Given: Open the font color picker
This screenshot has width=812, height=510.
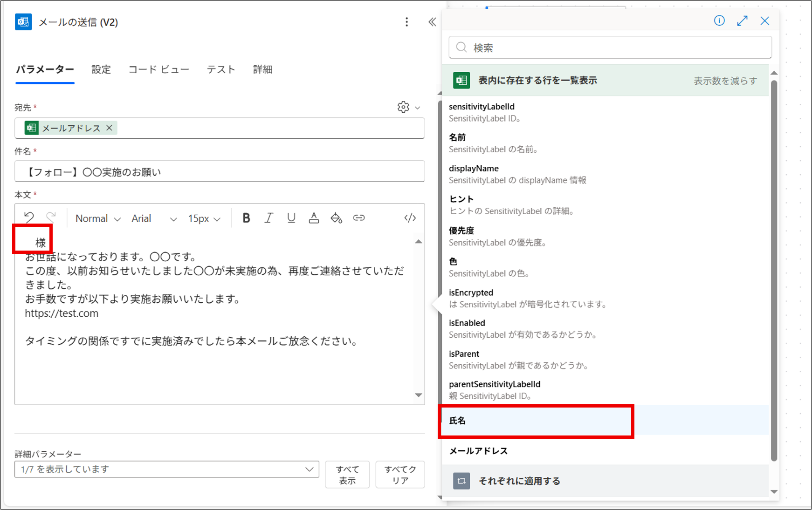Looking at the screenshot, I should pyautogui.click(x=314, y=218).
